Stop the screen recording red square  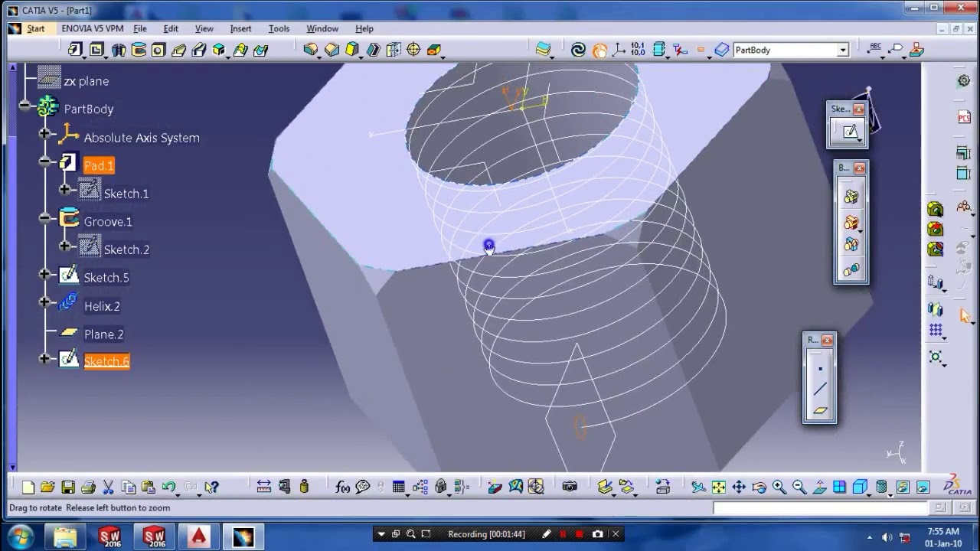tap(580, 534)
